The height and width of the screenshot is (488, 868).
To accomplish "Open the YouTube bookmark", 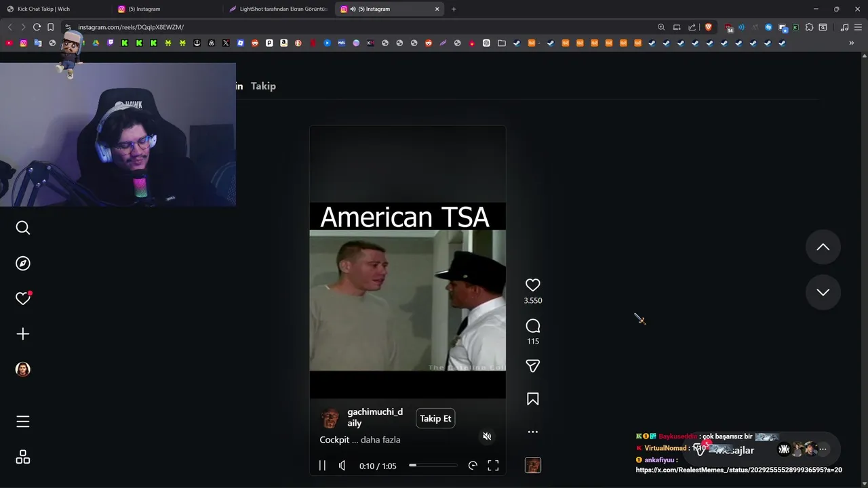I will click(9, 43).
